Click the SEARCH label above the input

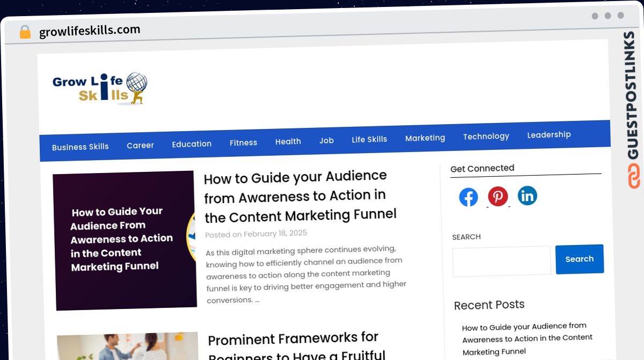(466, 237)
